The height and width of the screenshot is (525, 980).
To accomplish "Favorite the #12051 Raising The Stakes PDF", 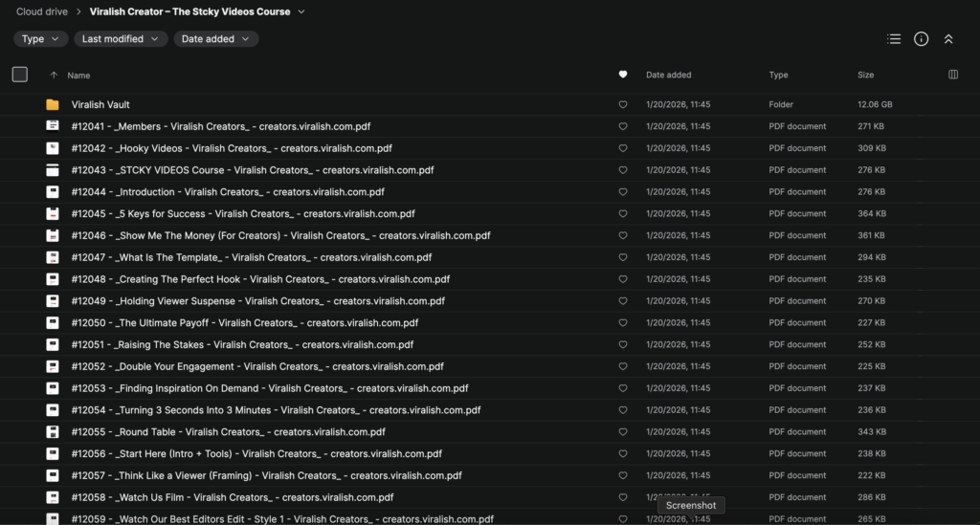I will [x=622, y=344].
